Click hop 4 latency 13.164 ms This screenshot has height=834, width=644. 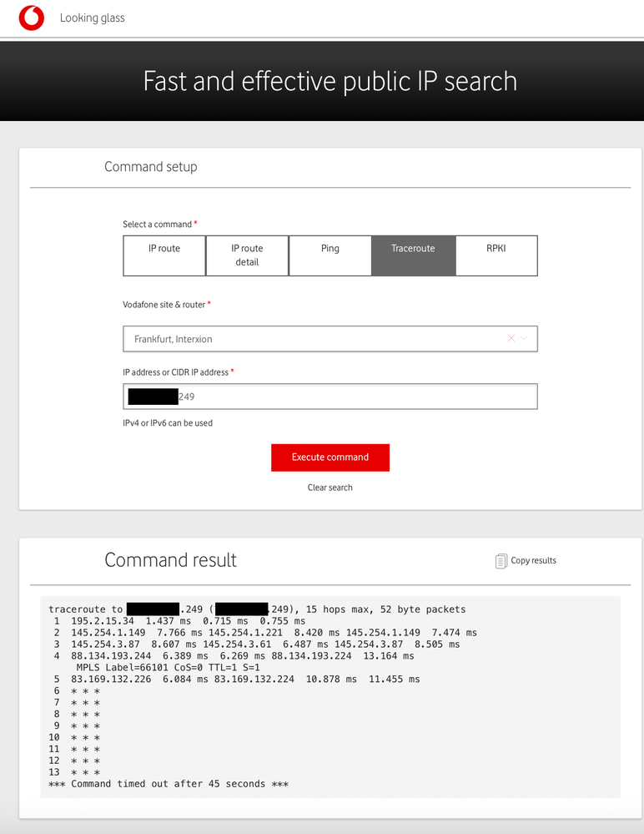389,656
